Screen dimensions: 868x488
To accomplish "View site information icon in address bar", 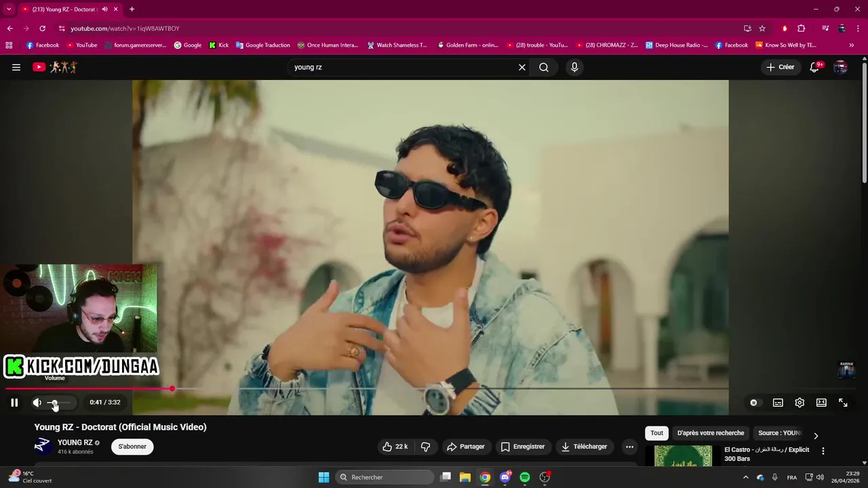I will 62,28.
